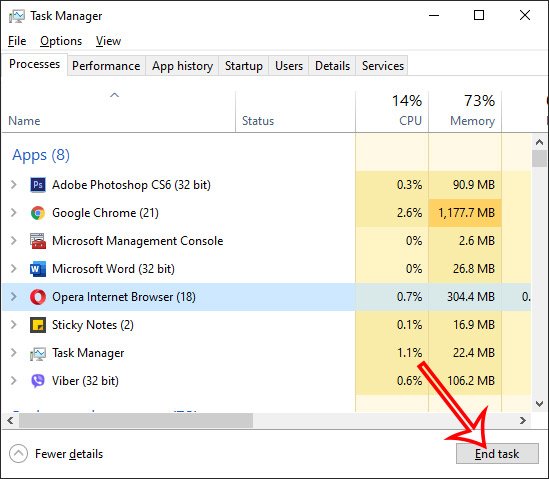The height and width of the screenshot is (479, 549).
Task: Sort processes by Memory column header
Action: 465,111
